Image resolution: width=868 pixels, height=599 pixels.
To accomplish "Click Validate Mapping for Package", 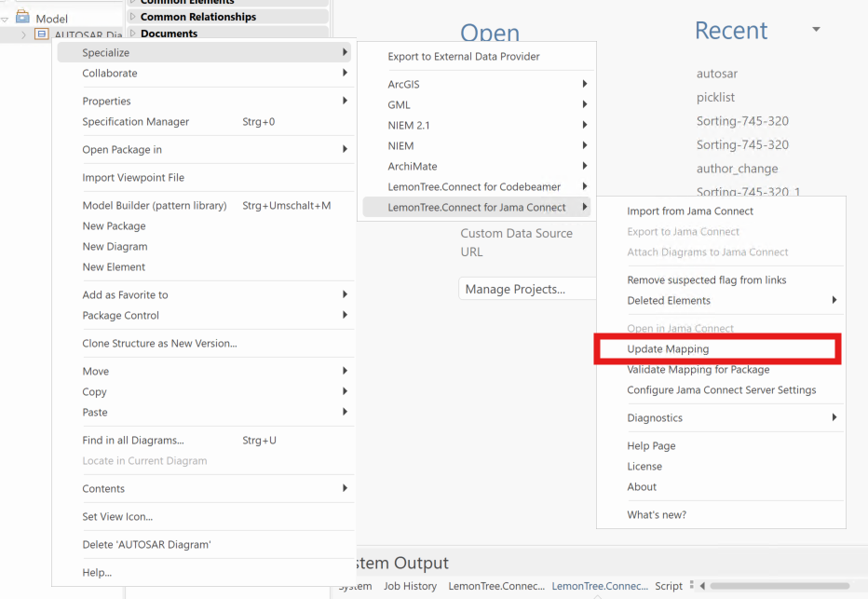I will [x=698, y=369].
